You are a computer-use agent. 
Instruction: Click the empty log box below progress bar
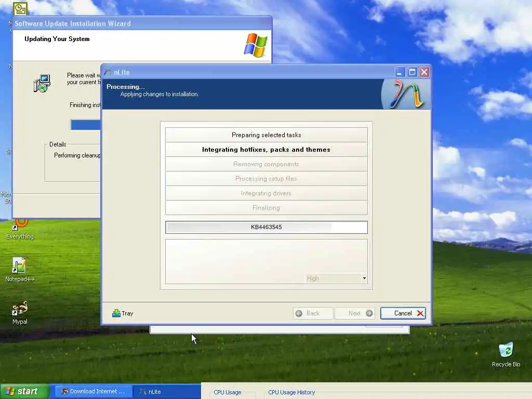point(267,261)
